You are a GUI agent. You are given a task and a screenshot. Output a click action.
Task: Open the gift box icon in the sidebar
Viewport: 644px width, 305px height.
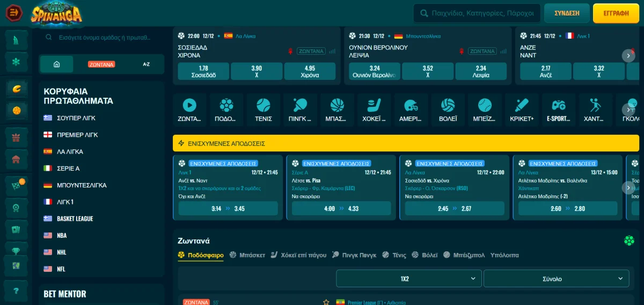16,136
